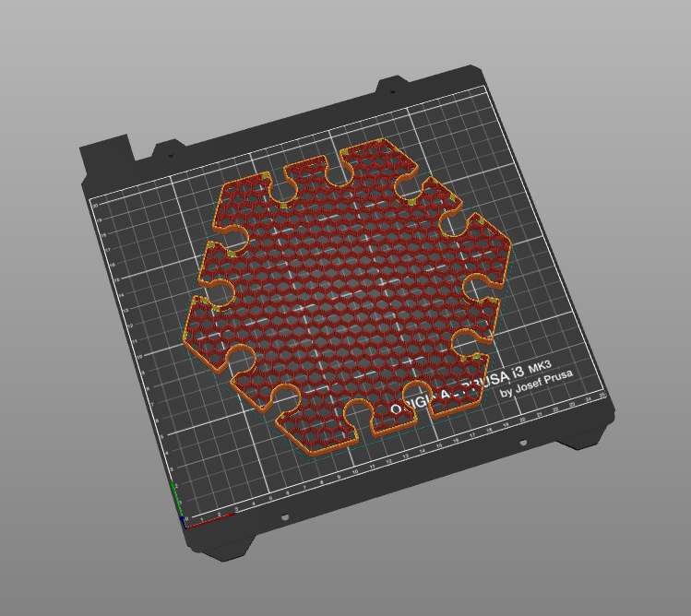Click grid number 10 on the bottom ruler
691x616 pixels.
point(355,471)
